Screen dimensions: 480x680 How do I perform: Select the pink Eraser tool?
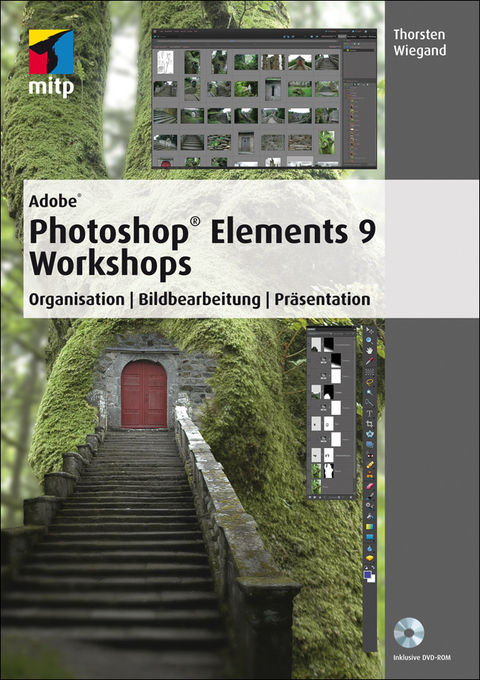point(369,486)
